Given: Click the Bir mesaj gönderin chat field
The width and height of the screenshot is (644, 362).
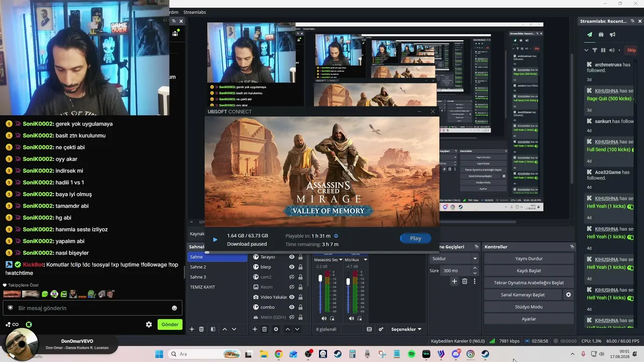Looking at the screenshot, I should tap(93, 308).
